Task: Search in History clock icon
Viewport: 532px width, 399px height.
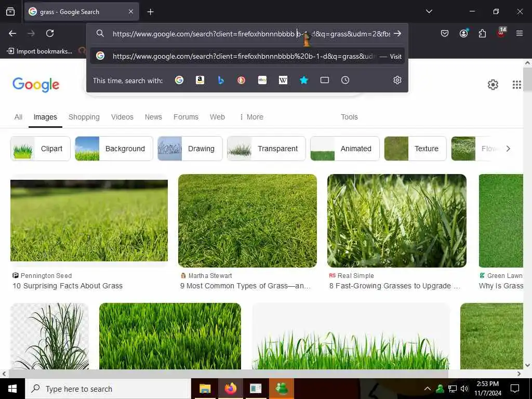Action: 345,80
